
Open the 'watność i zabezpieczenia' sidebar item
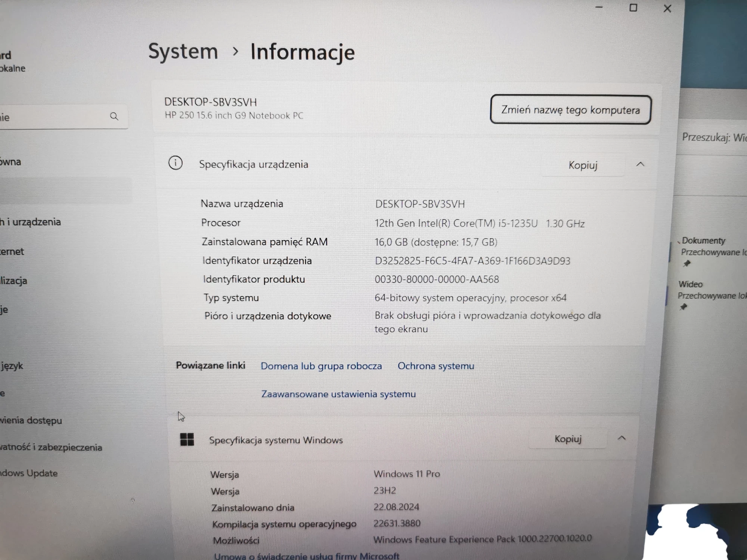pos(51,447)
